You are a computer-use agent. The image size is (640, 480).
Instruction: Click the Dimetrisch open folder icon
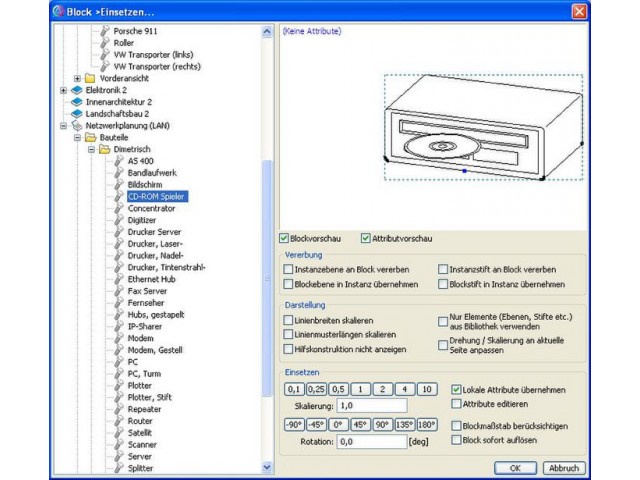pyautogui.click(x=105, y=149)
